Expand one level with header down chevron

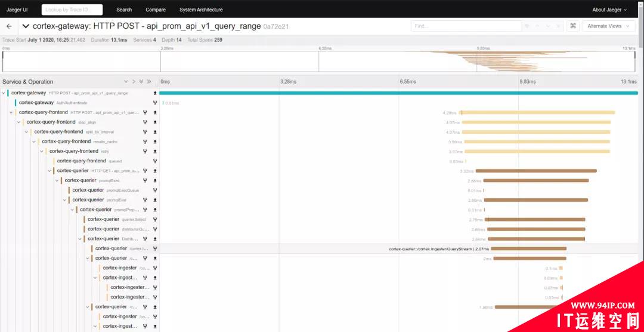126,81
